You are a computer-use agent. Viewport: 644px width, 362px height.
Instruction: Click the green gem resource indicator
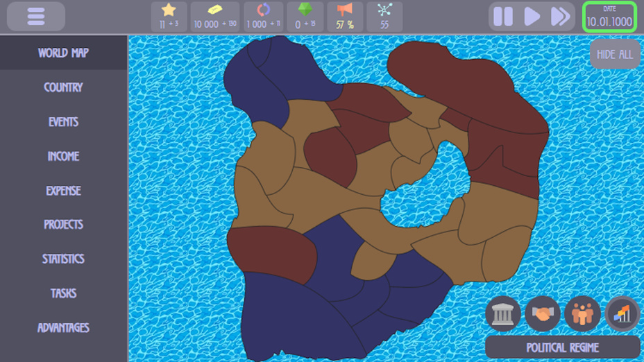(x=305, y=17)
